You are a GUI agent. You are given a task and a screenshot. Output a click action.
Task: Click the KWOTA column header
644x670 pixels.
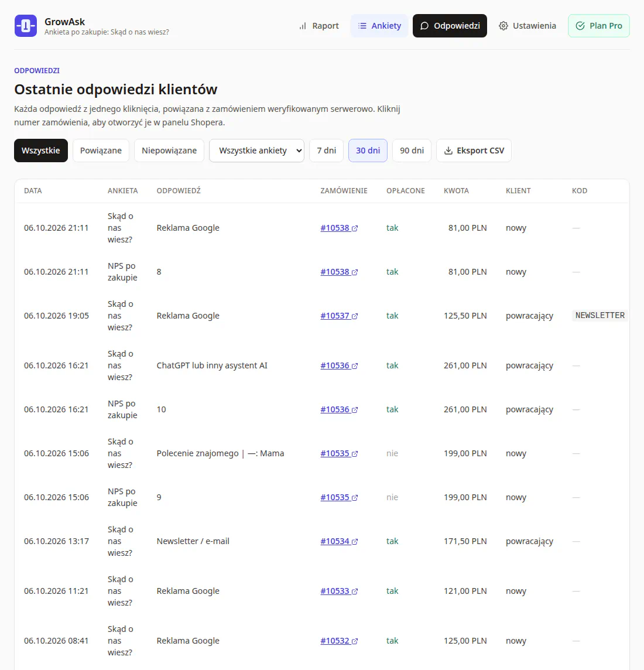click(456, 190)
